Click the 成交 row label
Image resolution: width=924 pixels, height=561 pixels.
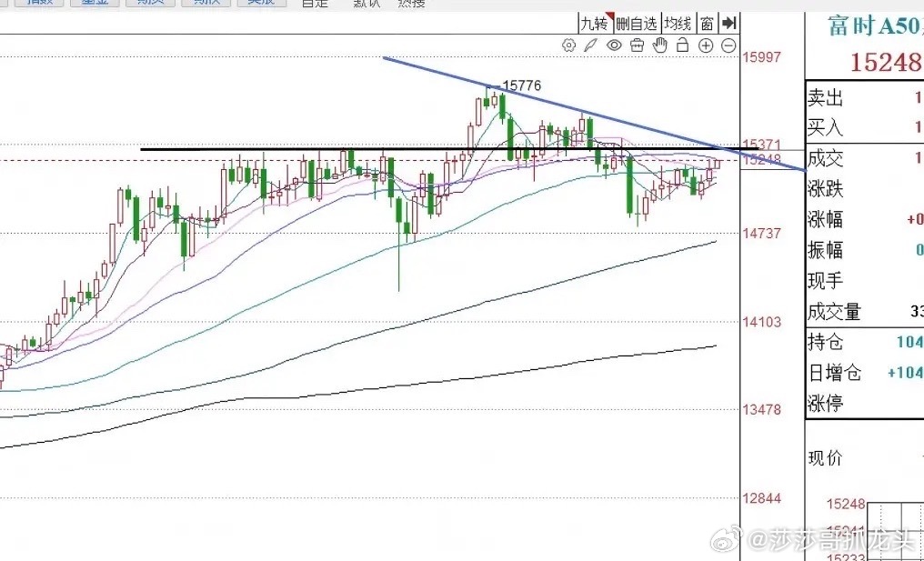(x=825, y=158)
